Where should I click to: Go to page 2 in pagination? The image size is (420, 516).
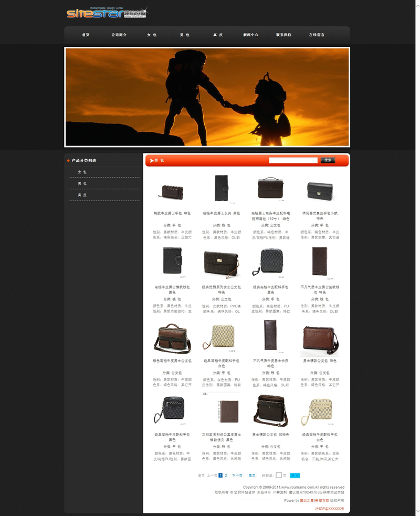click(226, 476)
